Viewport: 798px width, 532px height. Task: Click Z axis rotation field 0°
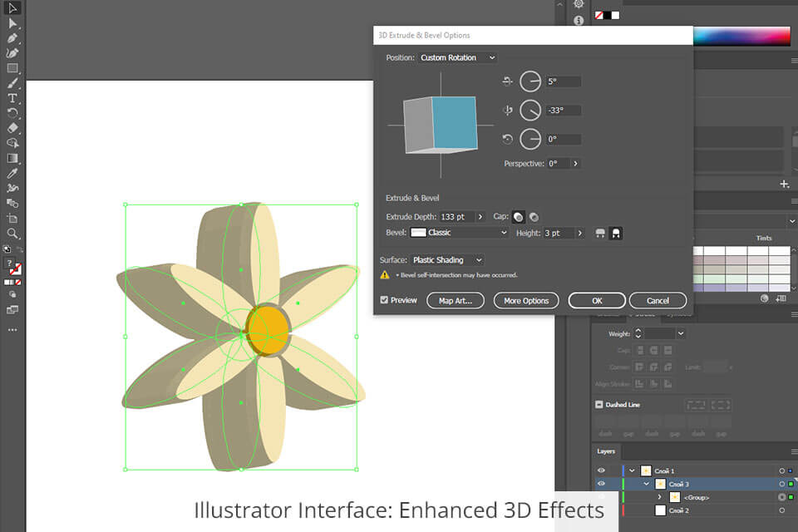[x=564, y=140]
